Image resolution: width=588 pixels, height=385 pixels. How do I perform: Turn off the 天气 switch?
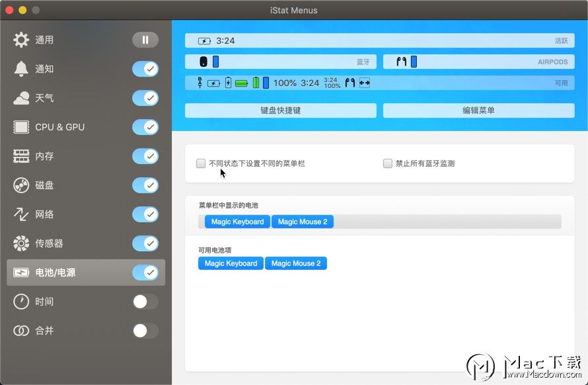tap(145, 98)
